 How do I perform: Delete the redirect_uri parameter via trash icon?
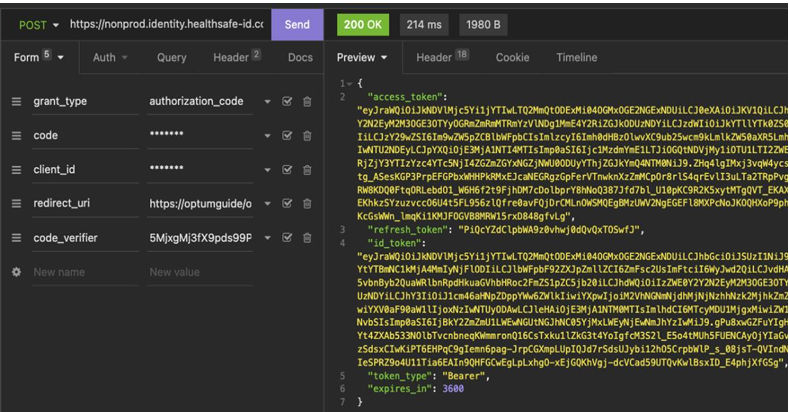307,204
